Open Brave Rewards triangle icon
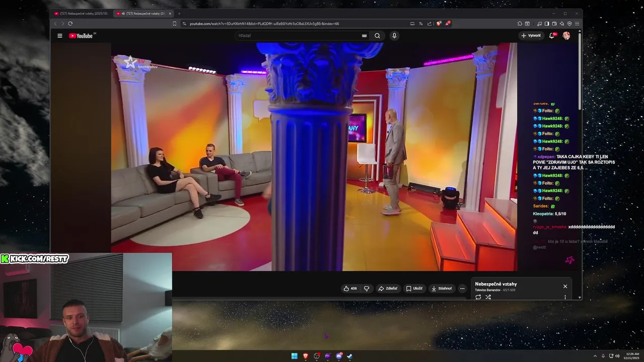644x362 pixels. click(x=447, y=24)
